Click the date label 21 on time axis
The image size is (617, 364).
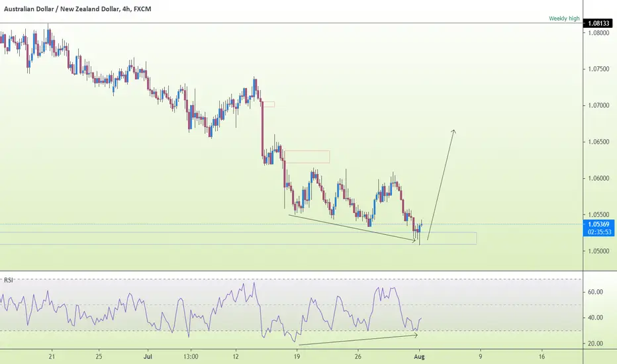click(x=52, y=357)
